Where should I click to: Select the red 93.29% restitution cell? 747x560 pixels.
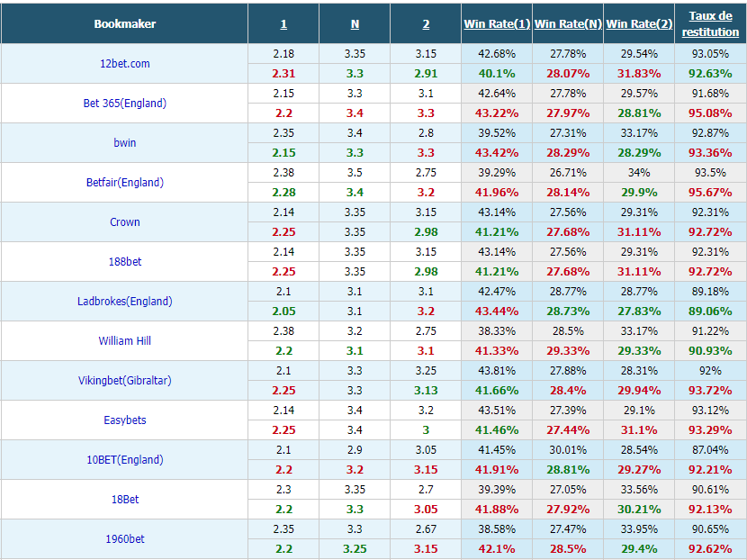pyautogui.click(x=710, y=429)
